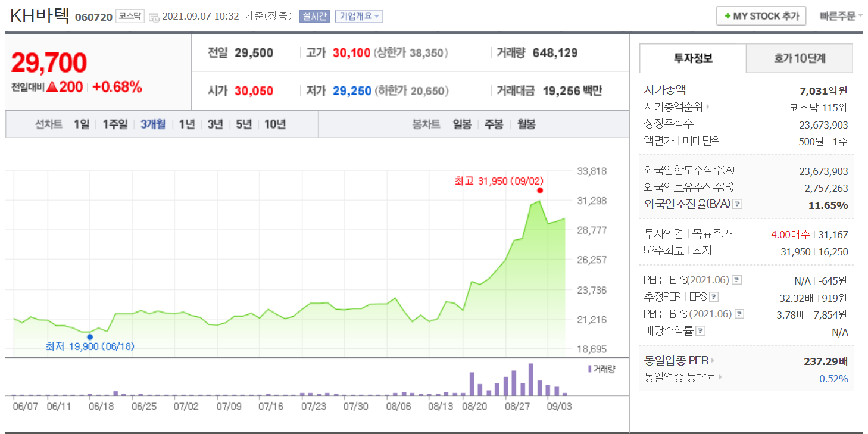Screen dimensions: 868x434
Task: Expand the 시가총액순위 arrow link
Action: pos(708,108)
